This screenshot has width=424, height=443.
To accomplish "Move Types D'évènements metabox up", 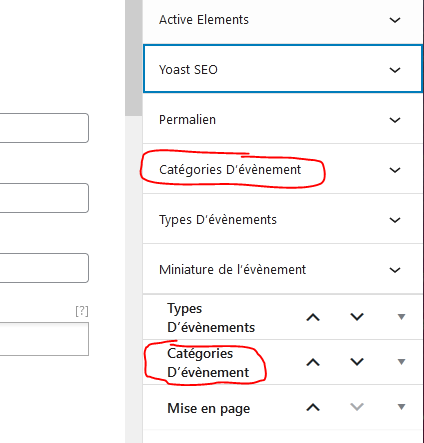I will (313, 317).
